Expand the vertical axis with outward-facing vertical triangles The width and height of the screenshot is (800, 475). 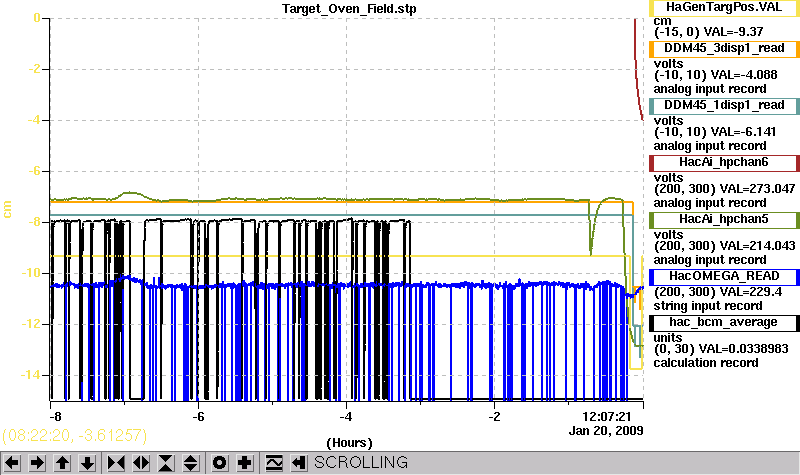click(191, 463)
